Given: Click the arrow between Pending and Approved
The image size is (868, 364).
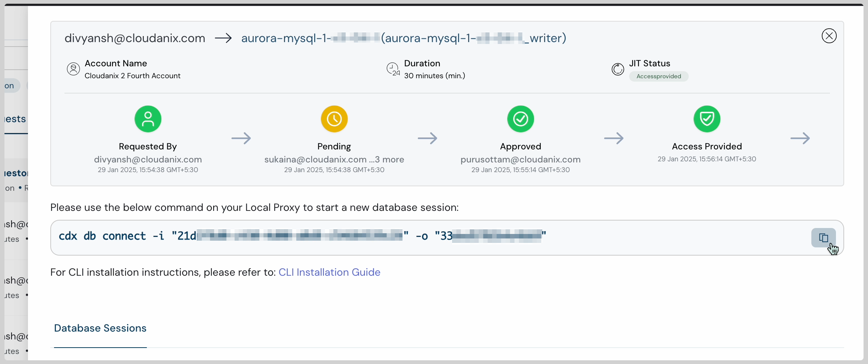Looking at the screenshot, I should [428, 138].
